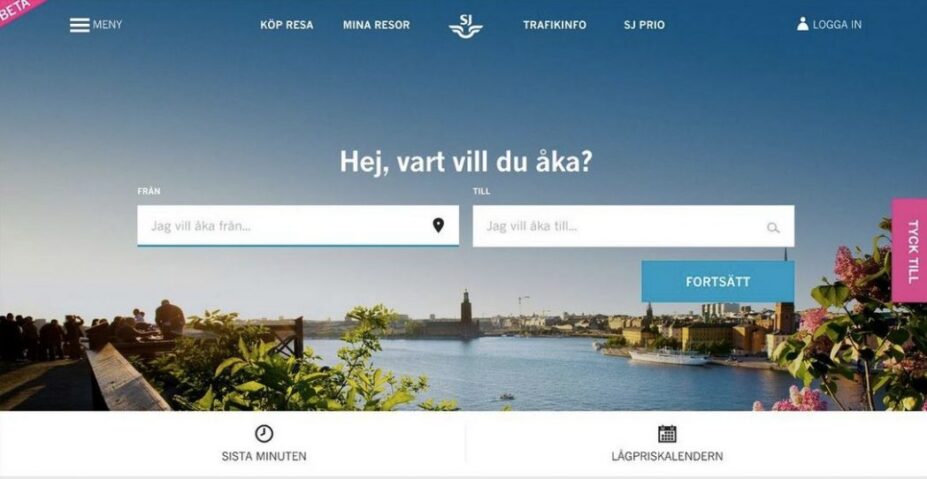Click the magnifier icon in the Till field
Screen dimensions: 927x479
[x=773, y=228]
